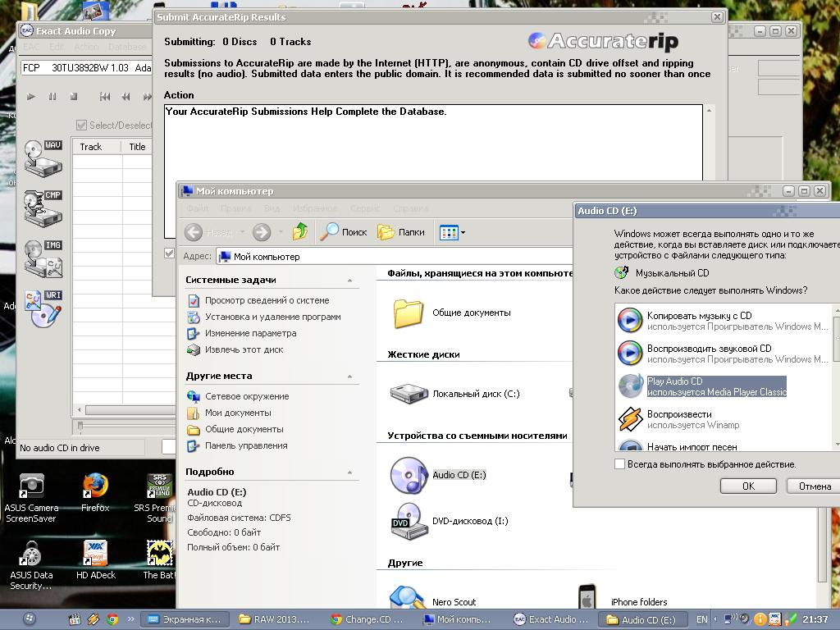Click the WRI write CD icon in EAC
Viewport: 840px width, 630px height.
[x=43, y=309]
